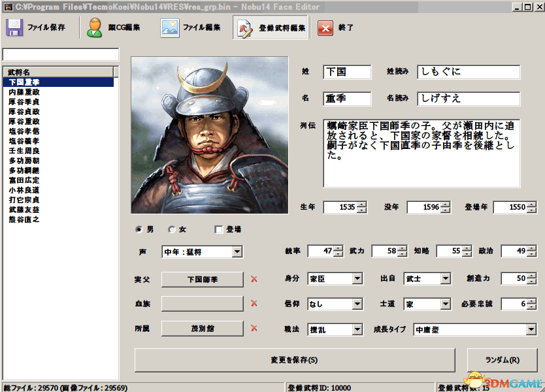Open the 戦法 tactic dropdown
Viewport: 545px width, 392px height.
click(357, 329)
